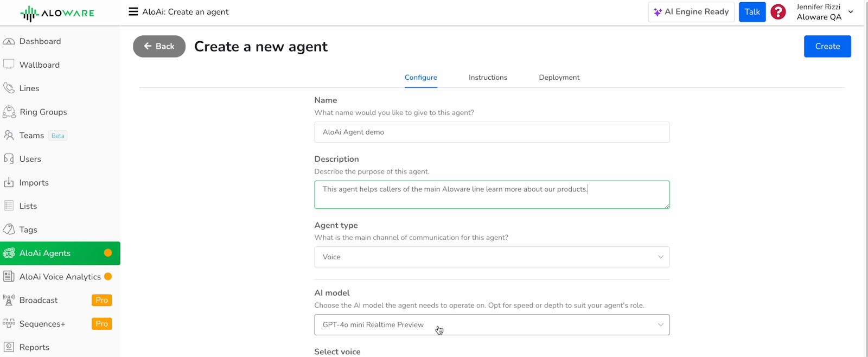Click the Reports label in sidebar
Viewport: 868px width, 357px height.
pos(34,347)
